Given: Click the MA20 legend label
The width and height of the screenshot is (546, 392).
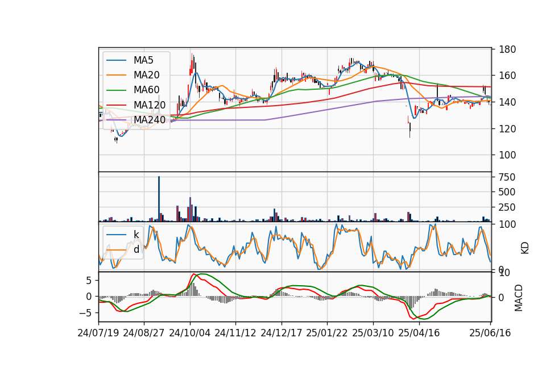Looking at the screenshot, I should click(x=146, y=75).
